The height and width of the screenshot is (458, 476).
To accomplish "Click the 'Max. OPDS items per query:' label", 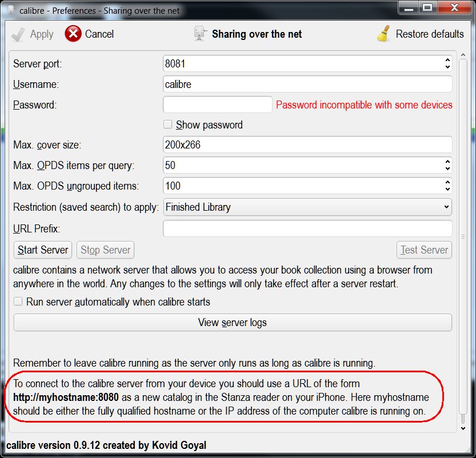I will 74,166.
